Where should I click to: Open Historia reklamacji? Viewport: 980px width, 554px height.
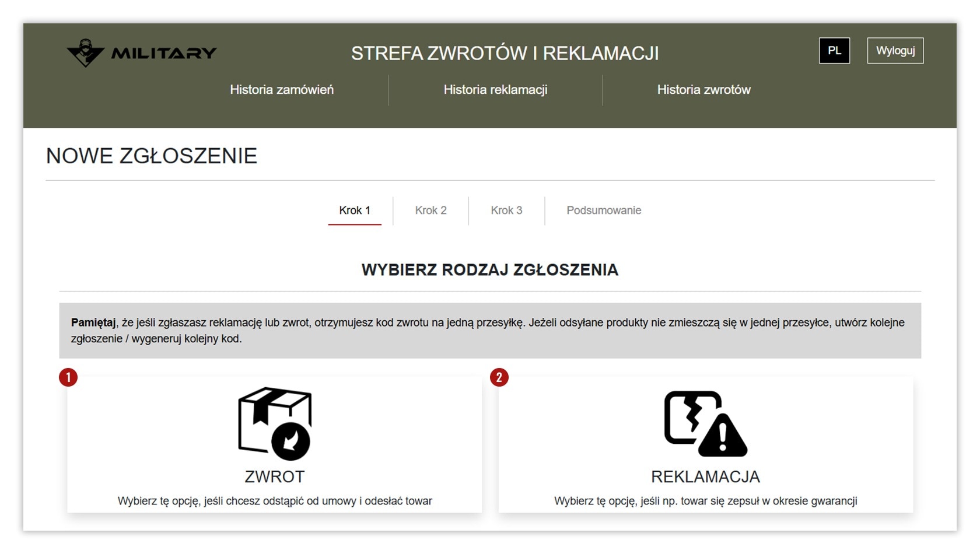(495, 90)
